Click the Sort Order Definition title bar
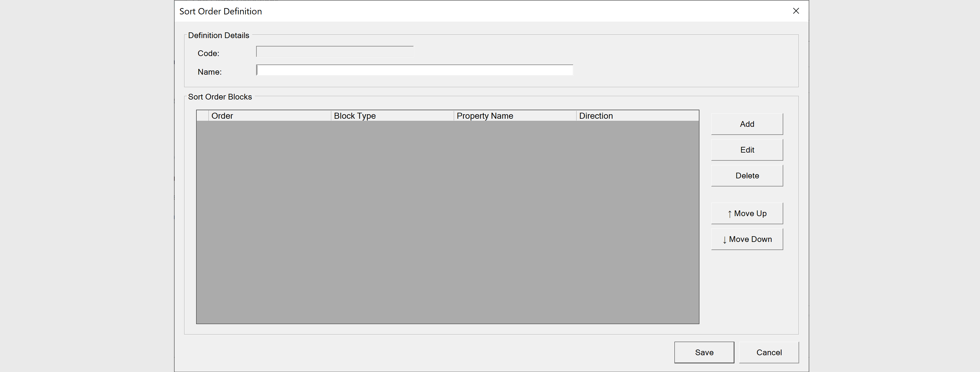 [221, 11]
